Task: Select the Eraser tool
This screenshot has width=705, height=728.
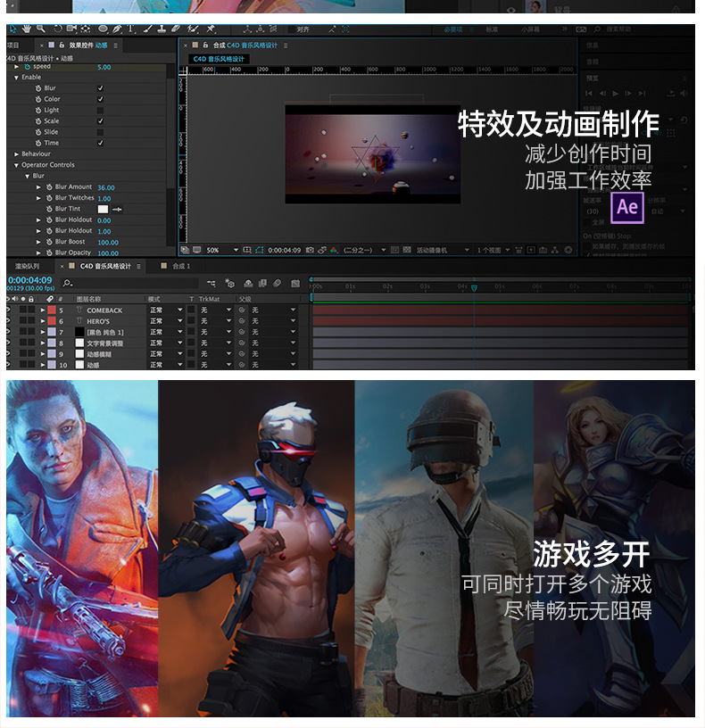Action: (176, 29)
